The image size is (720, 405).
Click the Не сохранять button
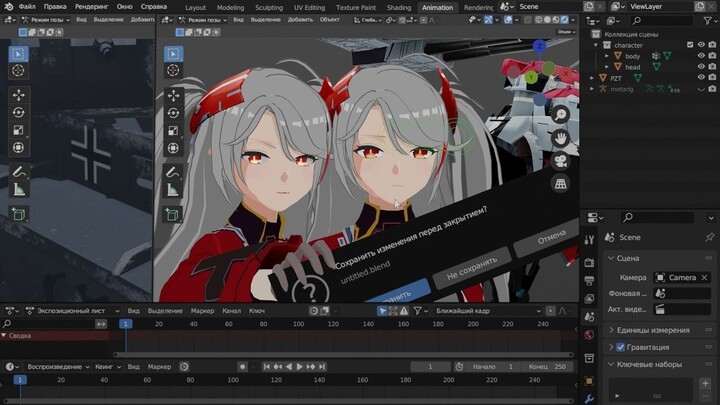coord(472,268)
